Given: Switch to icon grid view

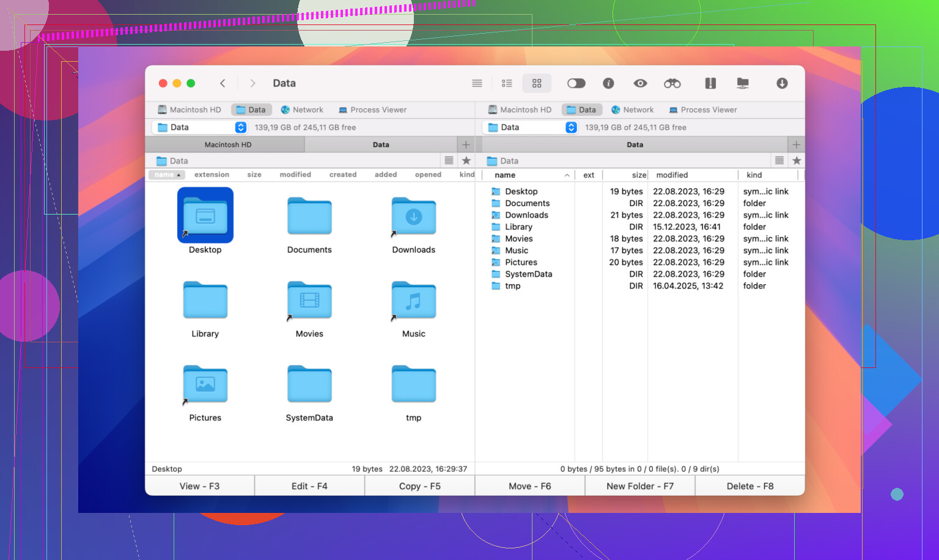Looking at the screenshot, I should (x=537, y=83).
